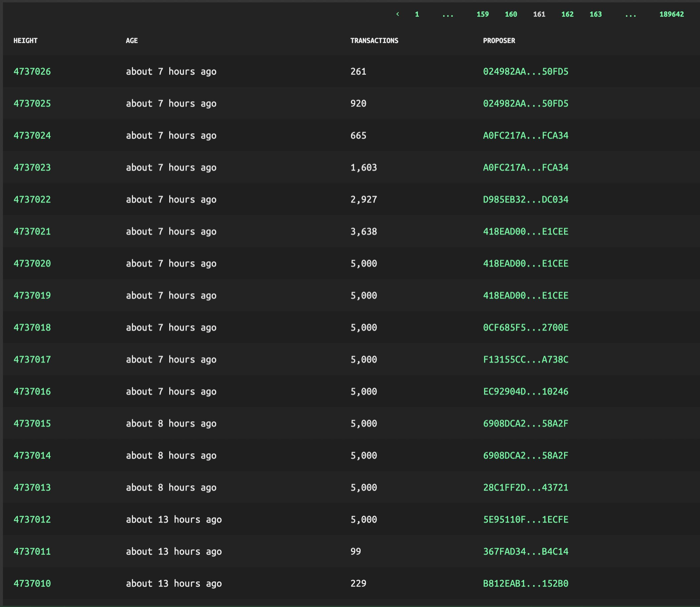
Task: Open block height 4737026
Action: tap(32, 71)
